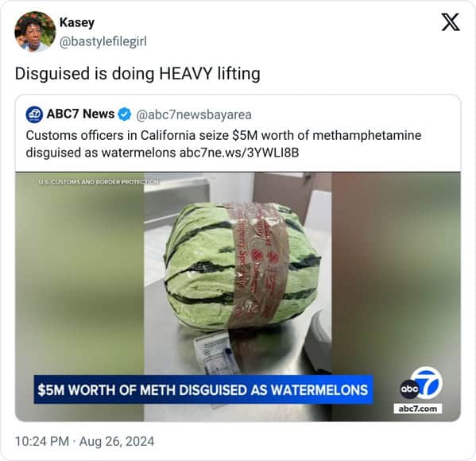Screen dimensions: 476x461
Task: Open the quoted tweet text about customs officers
Action: point(223,144)
